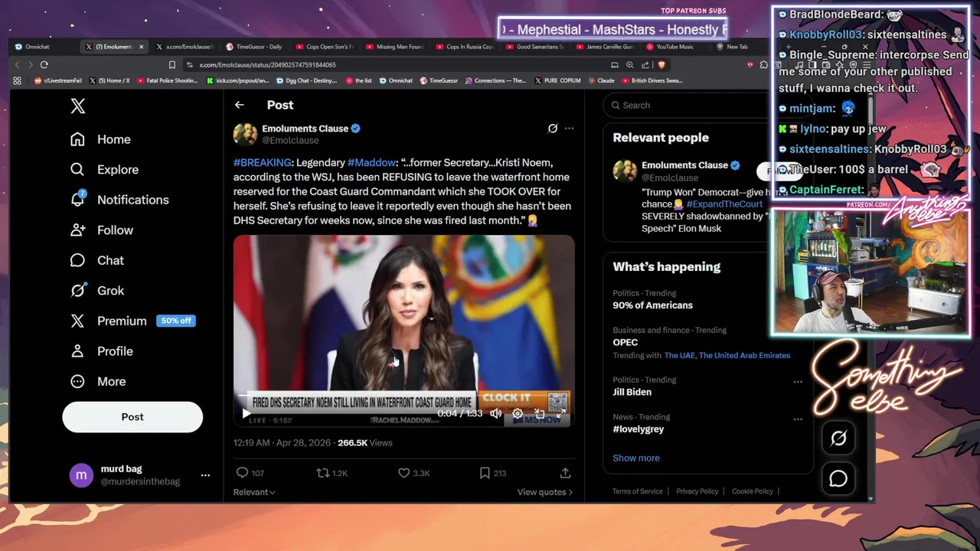Reload the page
This screenshot has width=980, height=551.
tap(44, 65)
